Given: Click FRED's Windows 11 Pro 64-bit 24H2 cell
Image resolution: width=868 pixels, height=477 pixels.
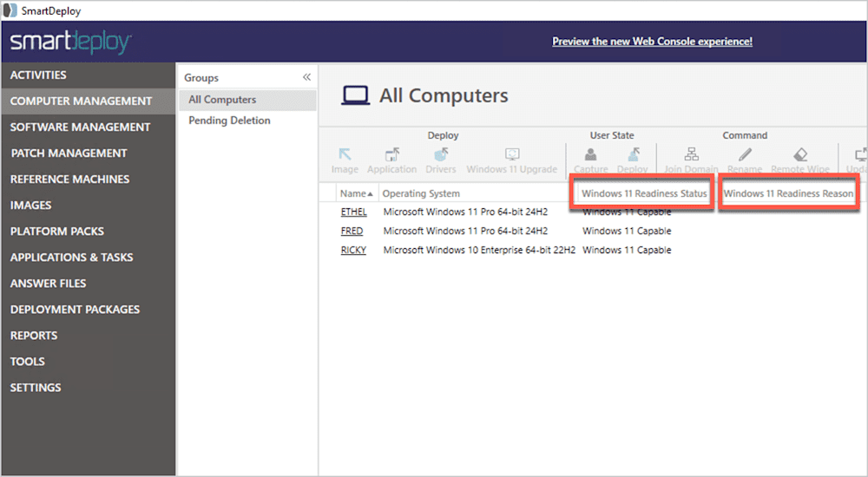Looking at the screenshot, I should pyautogui.click(x=465, y=231).
